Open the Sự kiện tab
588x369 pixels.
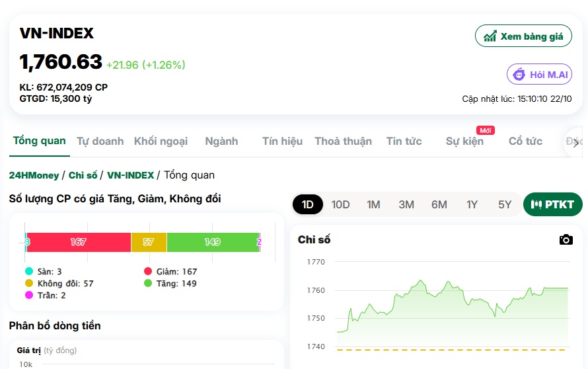pyautogui.click(x=464, y=141)
